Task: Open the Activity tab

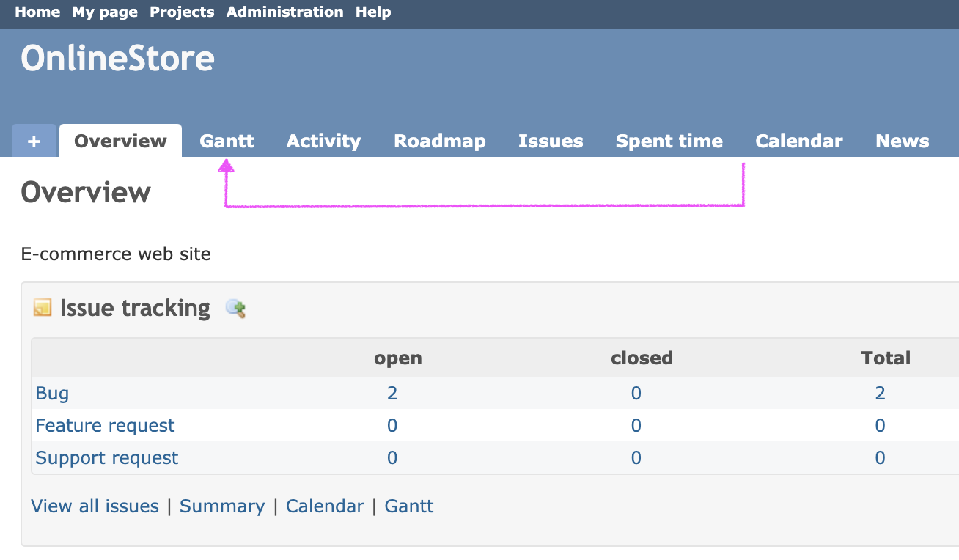Action: [323, 141]
